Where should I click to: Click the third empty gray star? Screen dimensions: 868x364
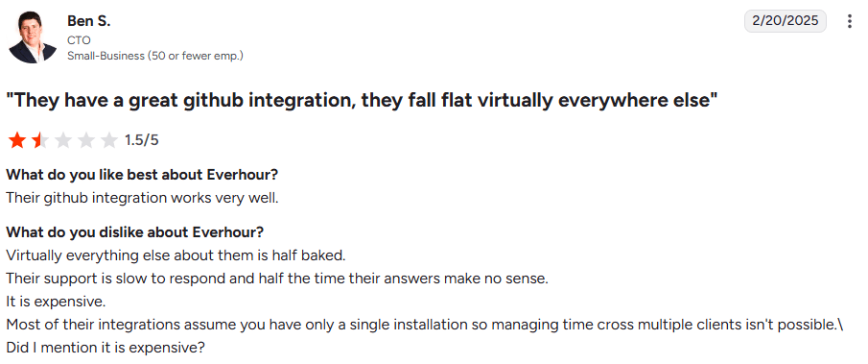click(63, 140)
